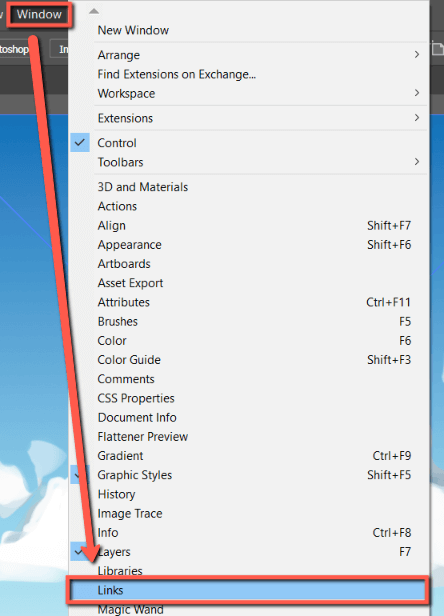Viewport: 444px width, 616px height.
Task: Toggle the Layers panel checkmark
Action: click(78, 552)
